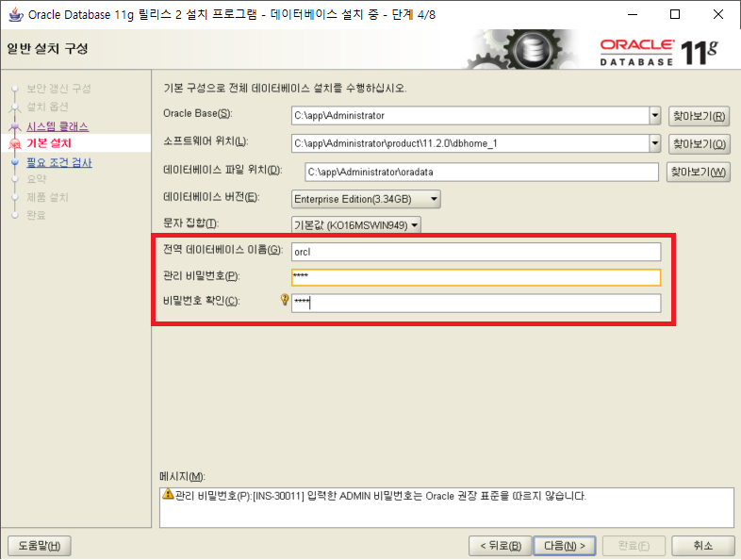Click the 찾아보기(R) browse button
The image size is (741, 560).
pyautogui.click(x=699, y=116)
